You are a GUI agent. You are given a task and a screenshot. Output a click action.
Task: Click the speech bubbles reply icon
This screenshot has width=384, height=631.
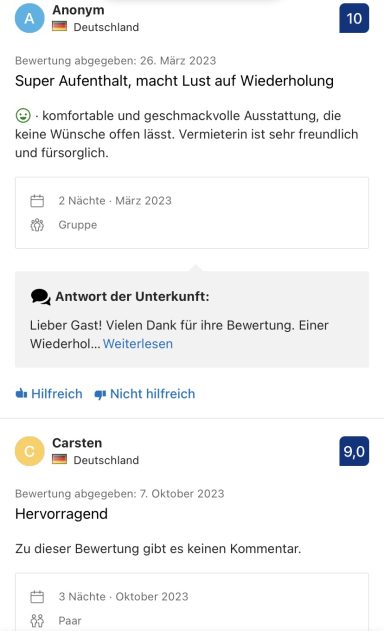[40, 297]
